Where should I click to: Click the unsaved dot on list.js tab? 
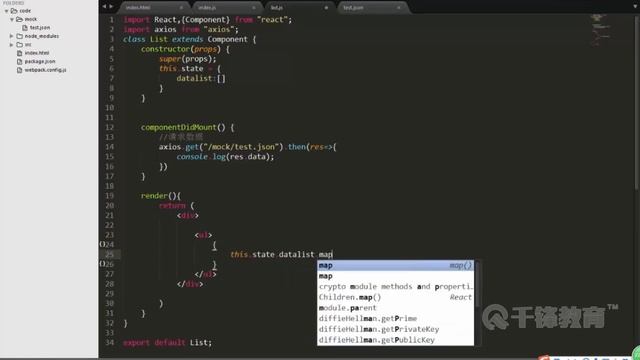click(x=326, y=8)
